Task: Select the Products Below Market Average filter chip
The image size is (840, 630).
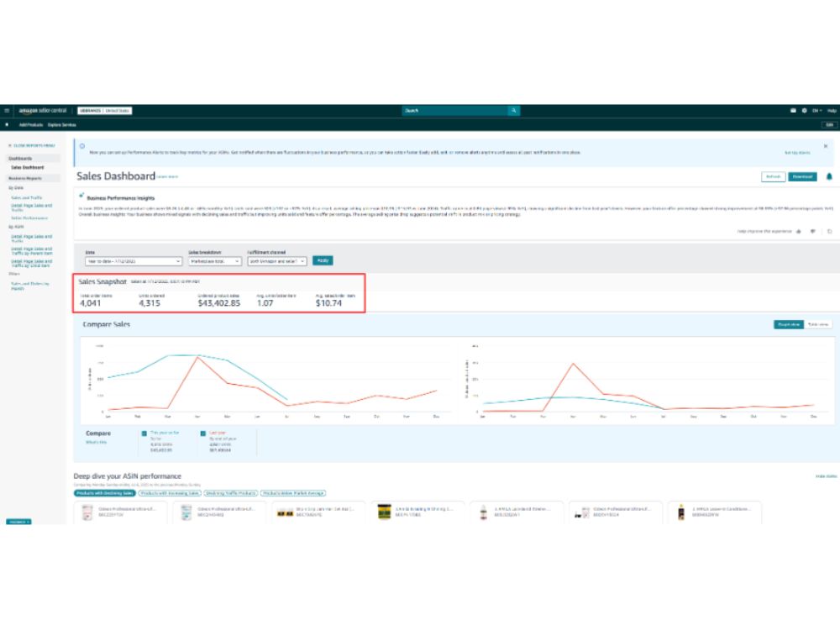Action: [293, 493]
